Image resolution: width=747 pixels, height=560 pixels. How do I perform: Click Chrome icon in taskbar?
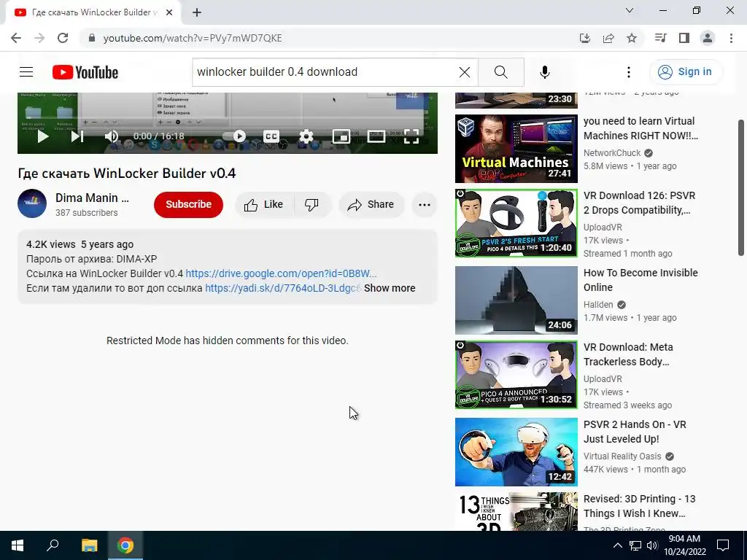(x=125, y=545)
